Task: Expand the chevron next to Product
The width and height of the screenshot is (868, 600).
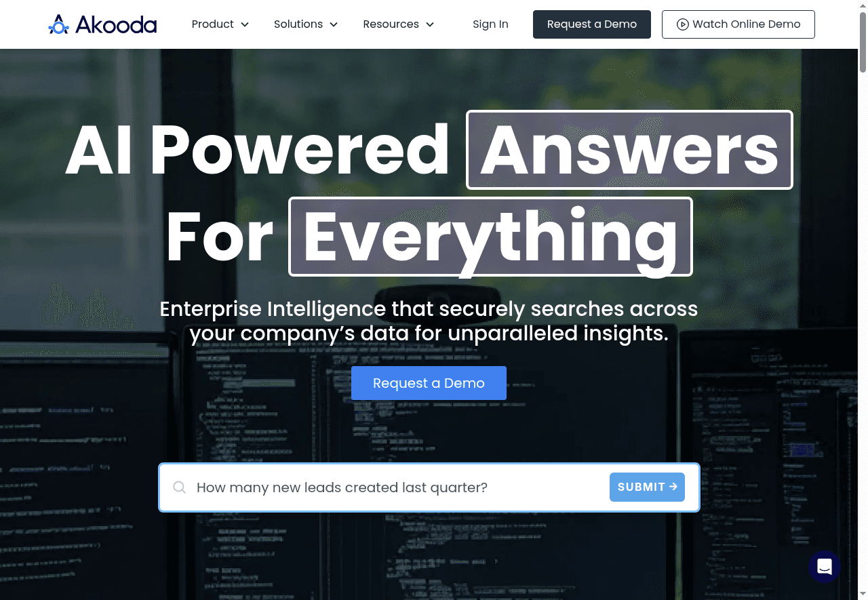Action: click(x=245, y=24)
